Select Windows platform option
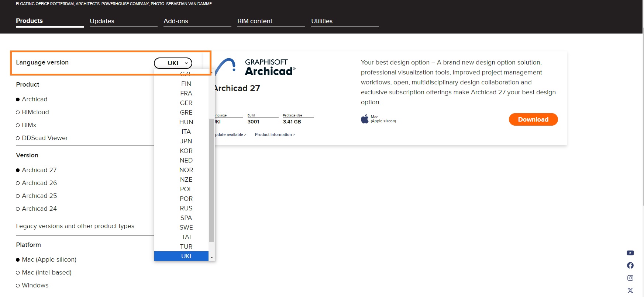The height and width of the screenshot is (297, 644). pos(32,285)
